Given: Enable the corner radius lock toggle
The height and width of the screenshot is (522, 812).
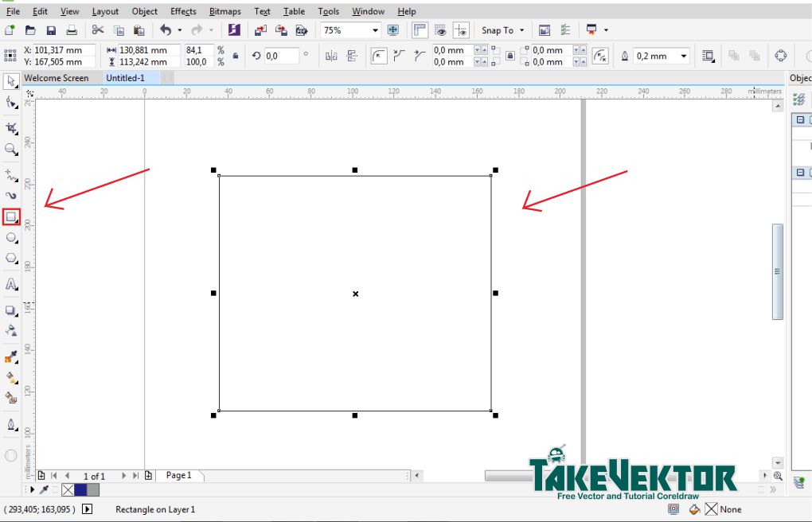Looking at the screenshot, I should (509, 56).
